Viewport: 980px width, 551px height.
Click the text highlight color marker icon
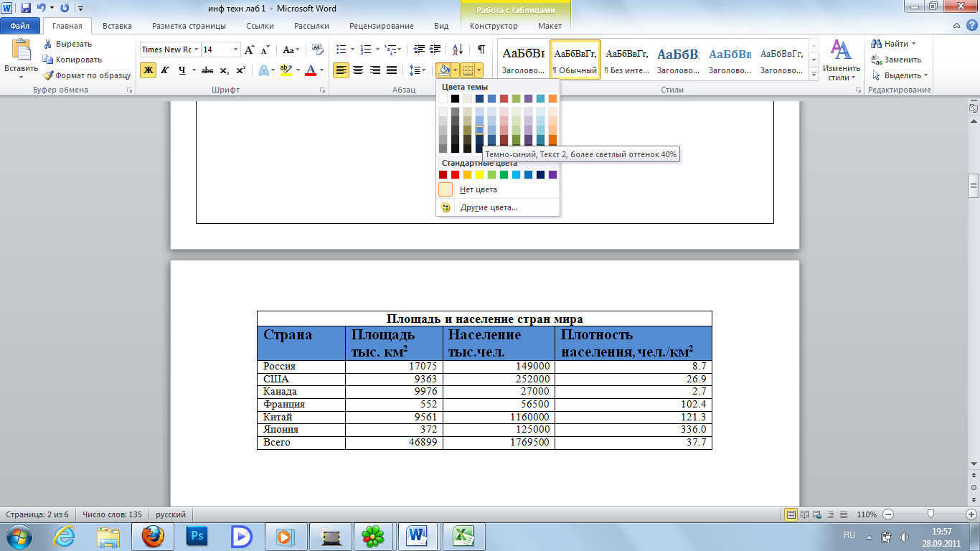(286, 70)
